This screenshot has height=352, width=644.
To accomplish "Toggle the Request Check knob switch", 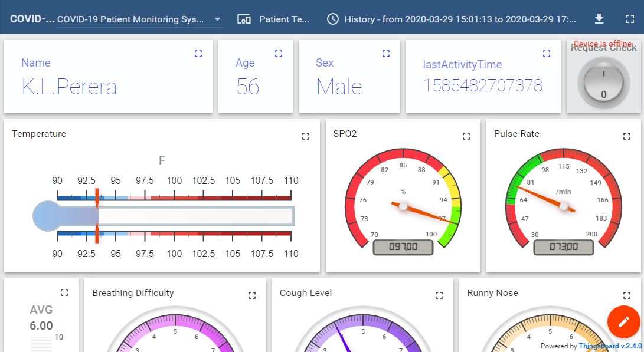I will 604,83.
